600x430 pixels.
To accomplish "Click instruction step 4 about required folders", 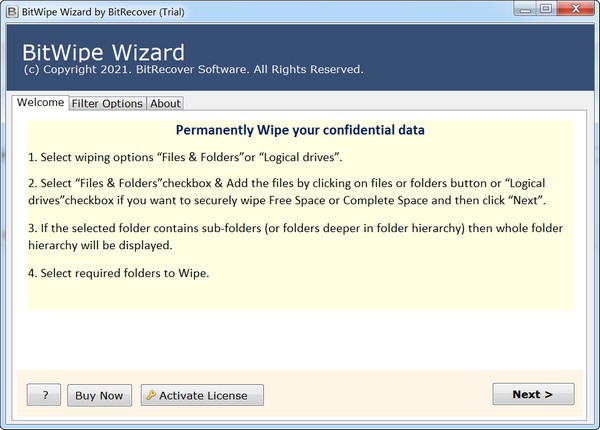I will pos(118,273).
